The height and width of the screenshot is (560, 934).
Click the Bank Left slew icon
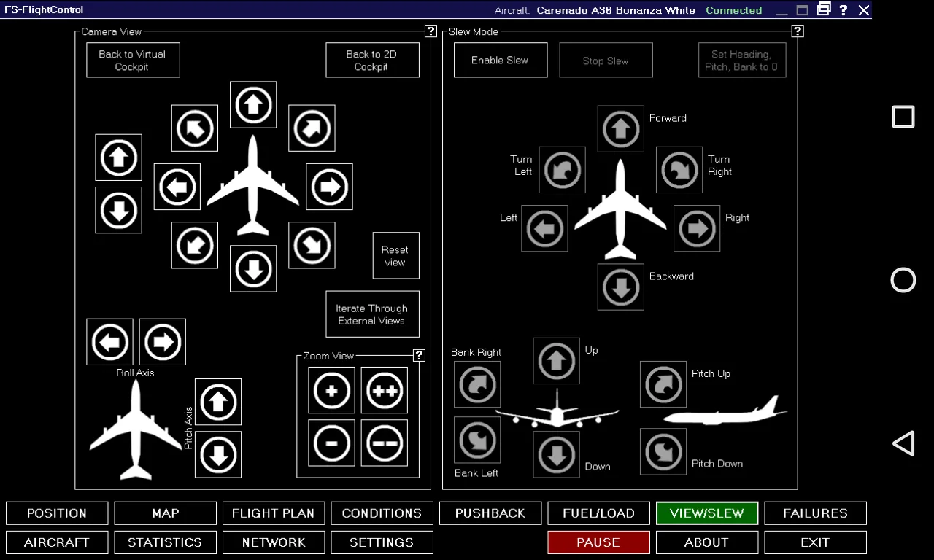[477, 440]
